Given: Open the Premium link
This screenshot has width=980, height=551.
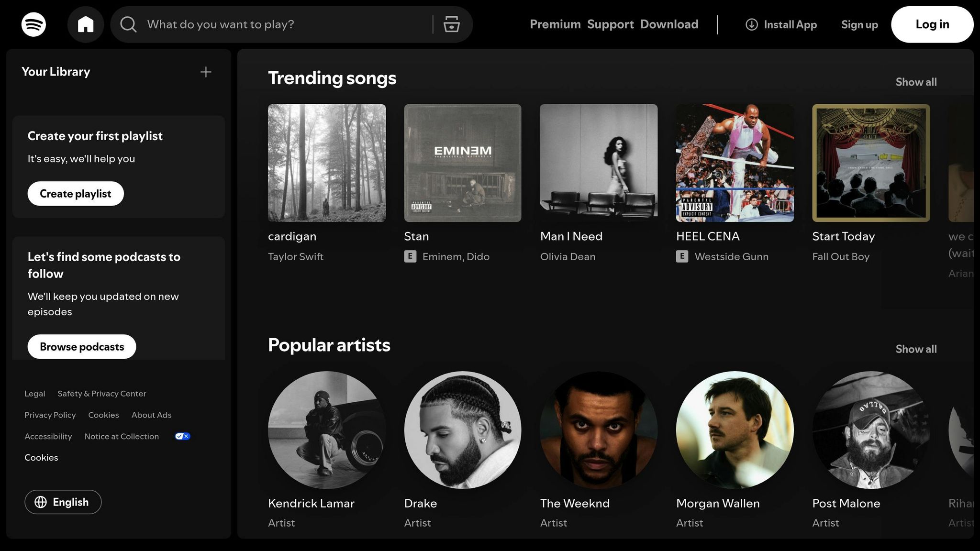Looking at the screenshot, I should tap(555, 24).
